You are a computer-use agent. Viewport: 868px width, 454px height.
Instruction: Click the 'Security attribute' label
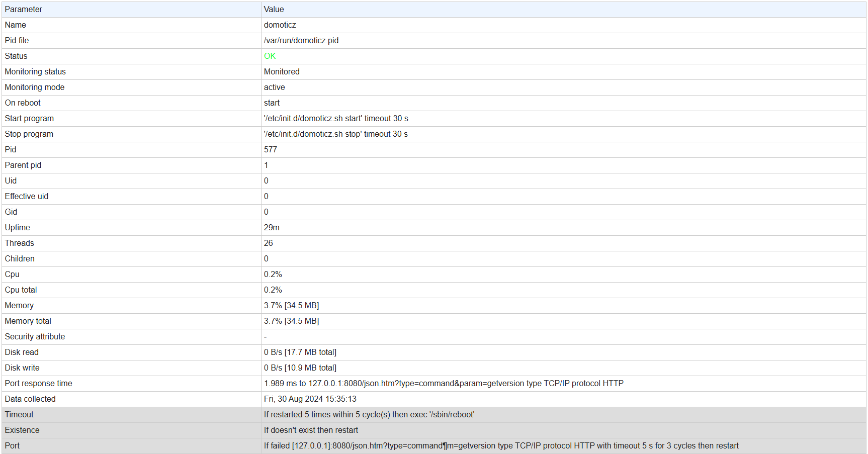[35, 337]
